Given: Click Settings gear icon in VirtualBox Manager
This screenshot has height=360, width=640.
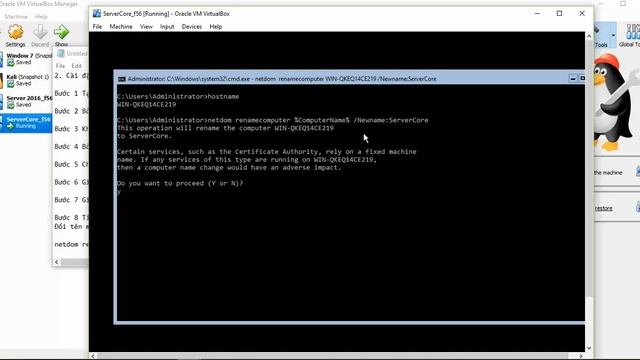Looking at the screenshot, I should [x=16, y=32].
